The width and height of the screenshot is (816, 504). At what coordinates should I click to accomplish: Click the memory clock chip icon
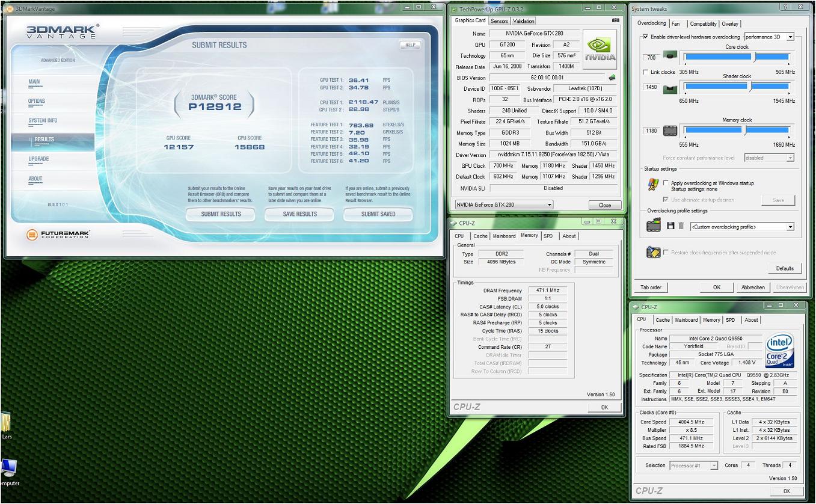click(670, 131)
